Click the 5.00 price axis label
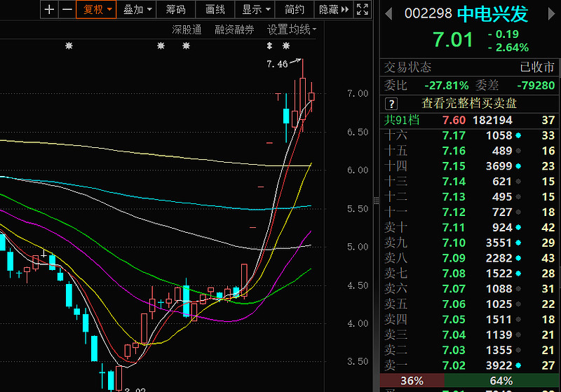 (358, 247)
